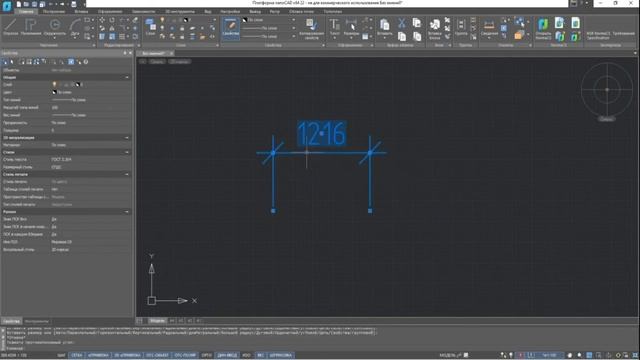This screenshot has height=360, width=640.
Task: Click the Match Properties (Копирование свойств) tool
Action: click(311, 28)
